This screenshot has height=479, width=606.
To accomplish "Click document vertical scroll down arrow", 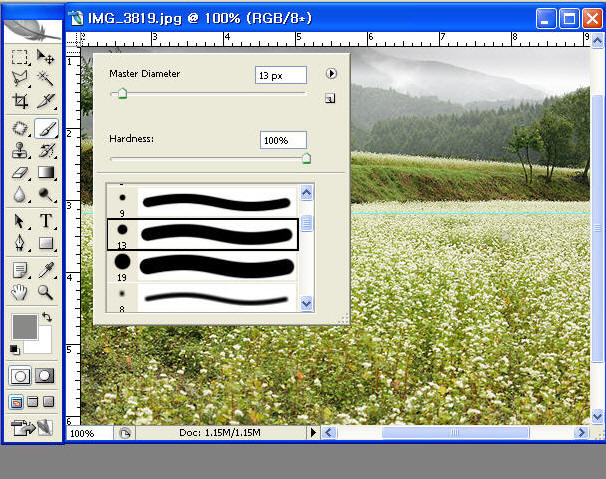I will tap(597, 416).
